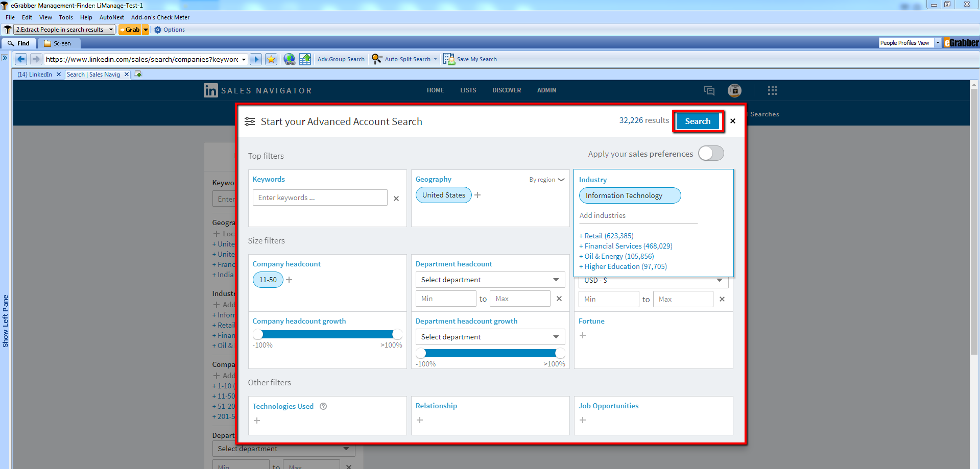Click the Options gear icon

(158, 30)
